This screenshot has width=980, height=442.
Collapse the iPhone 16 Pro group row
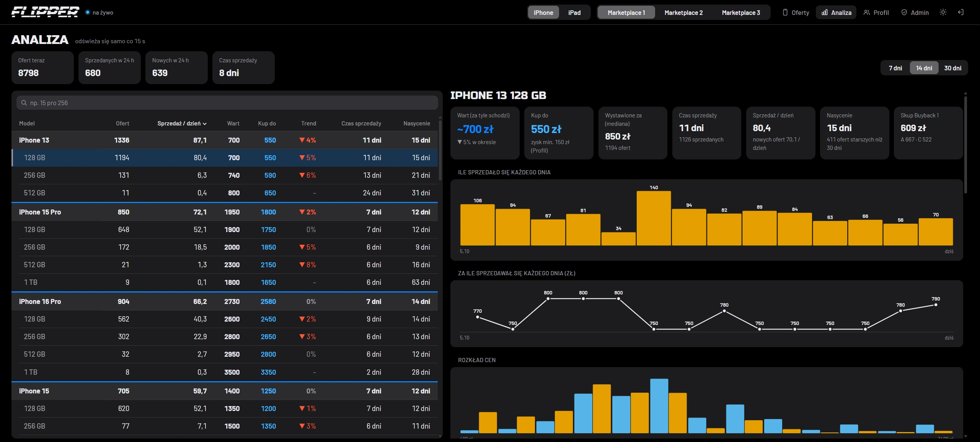click(x=225, y=302)
